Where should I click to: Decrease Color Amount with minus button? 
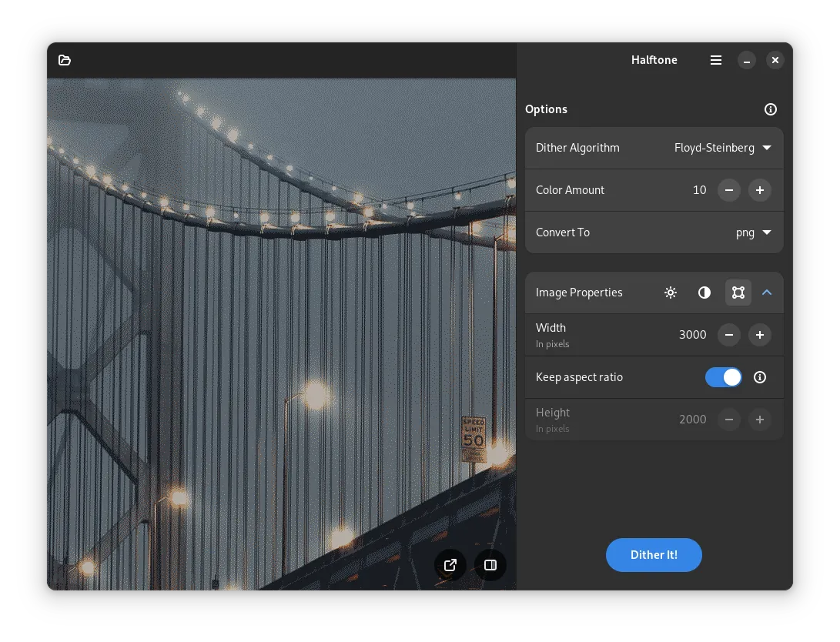pos(729,190)
